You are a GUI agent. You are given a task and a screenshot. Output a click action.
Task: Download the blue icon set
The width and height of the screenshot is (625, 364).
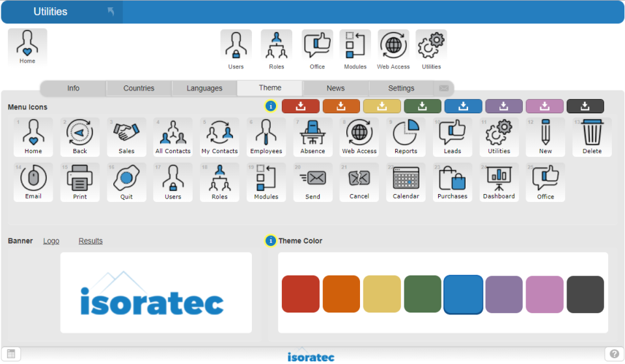click(x=463, y=106)
